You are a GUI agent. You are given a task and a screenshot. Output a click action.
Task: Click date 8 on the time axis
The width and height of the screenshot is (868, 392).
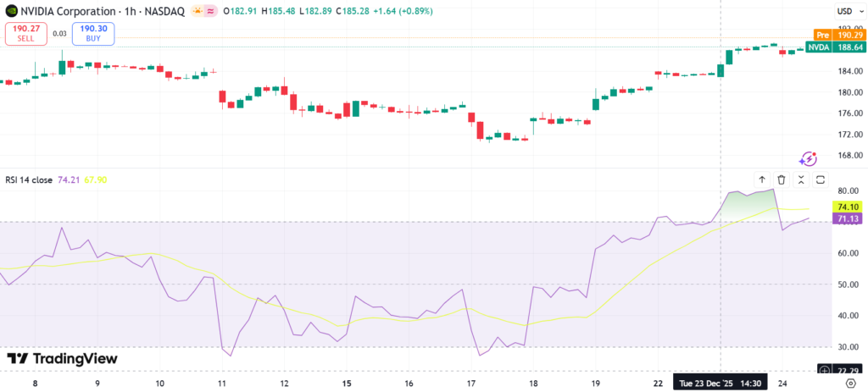[x=35, y=383]
